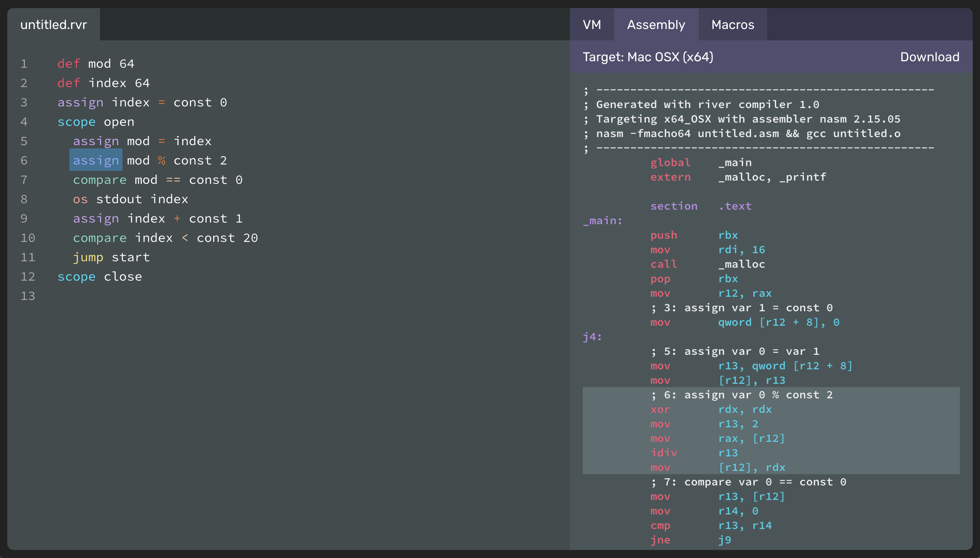Switch to the VM tab
Viewport: 980px width, 558px height.
(593, 24)
